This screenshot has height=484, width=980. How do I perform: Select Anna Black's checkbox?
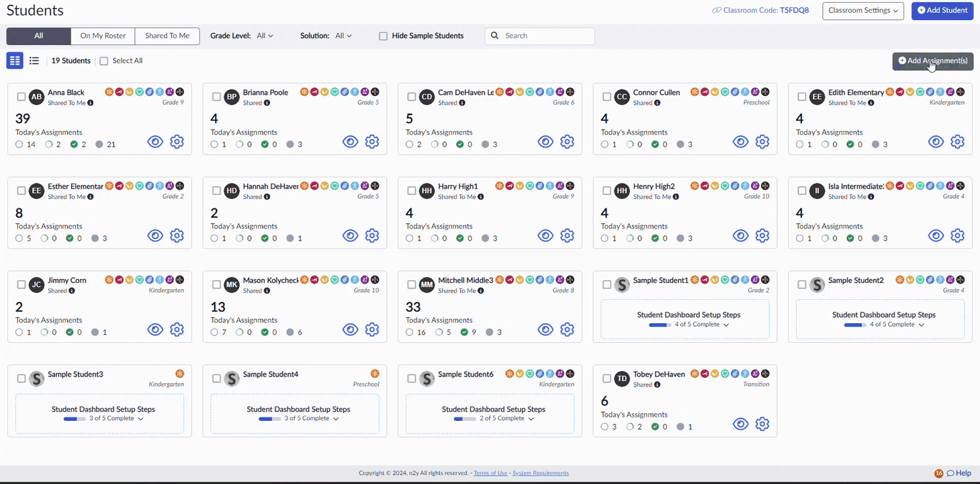(x=21, y=97)
